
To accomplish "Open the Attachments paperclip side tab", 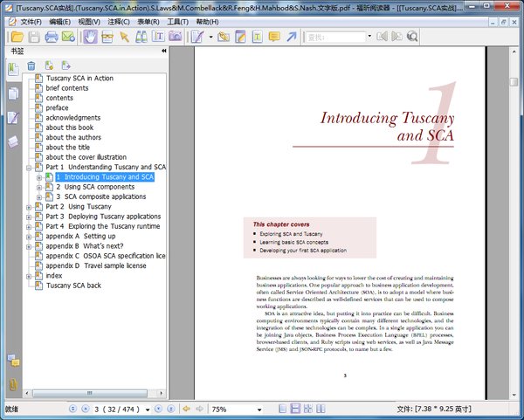I will (13, 384).
